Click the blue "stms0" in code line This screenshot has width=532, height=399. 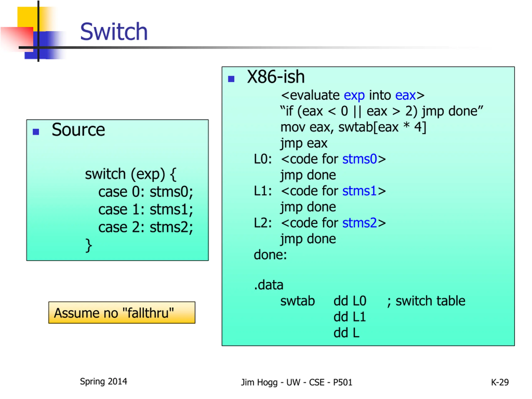coord(360,159)
